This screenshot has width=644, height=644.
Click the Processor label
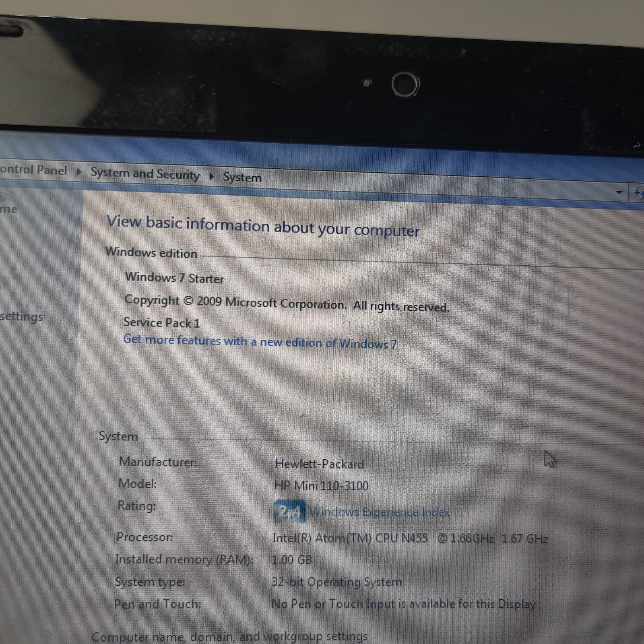[144, 537]
